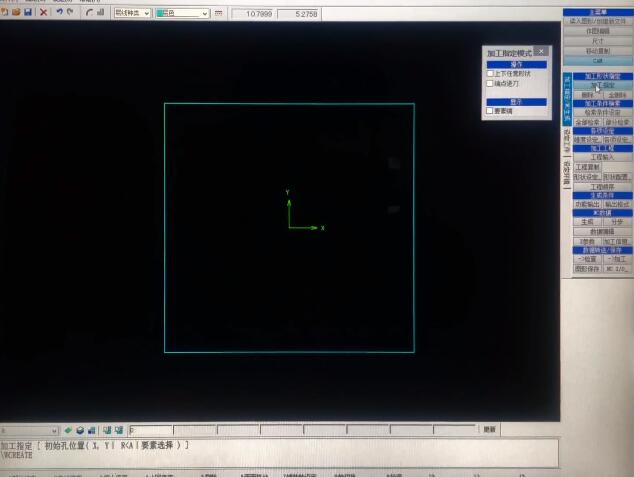Screen dimensions: 634x477
Task: Toggle the 端点进刀 checkbox
Action: tap(490, 84)
